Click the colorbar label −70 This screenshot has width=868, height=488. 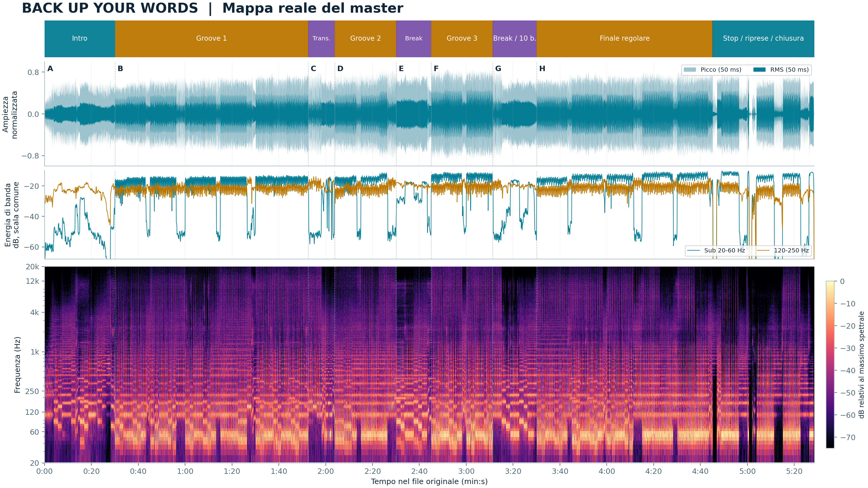848,437
